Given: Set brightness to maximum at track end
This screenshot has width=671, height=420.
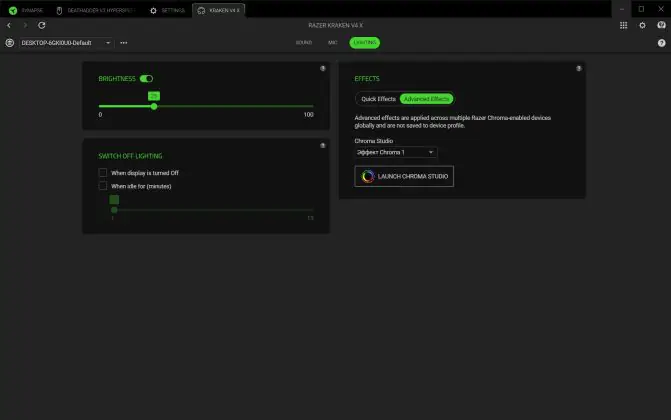Looking at the screenshot, I should [313, 106].
